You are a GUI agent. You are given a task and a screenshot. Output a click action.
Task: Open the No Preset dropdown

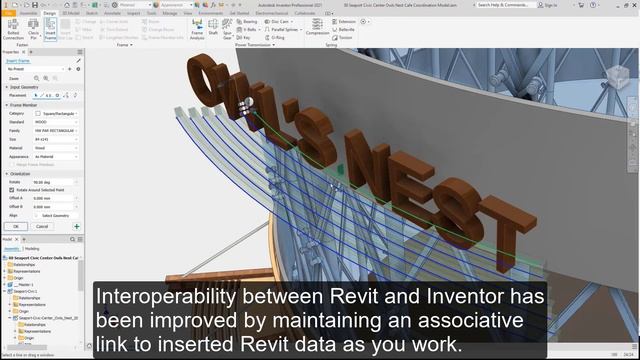tap(35, 69)
